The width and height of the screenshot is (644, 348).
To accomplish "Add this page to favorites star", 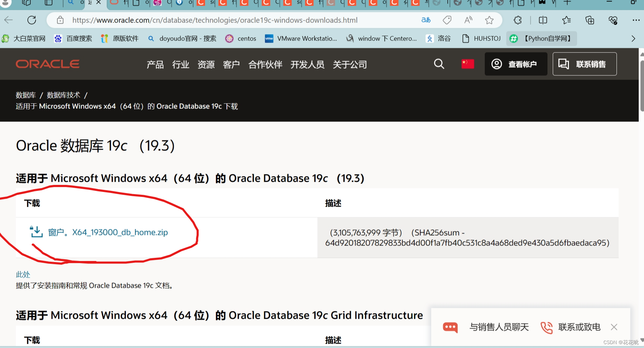I will [x=489, y=20].
